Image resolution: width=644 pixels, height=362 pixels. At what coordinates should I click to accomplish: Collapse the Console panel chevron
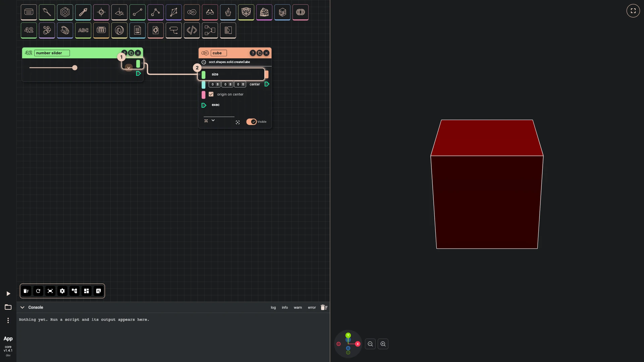pyautogui.click(x=22, y=307)
